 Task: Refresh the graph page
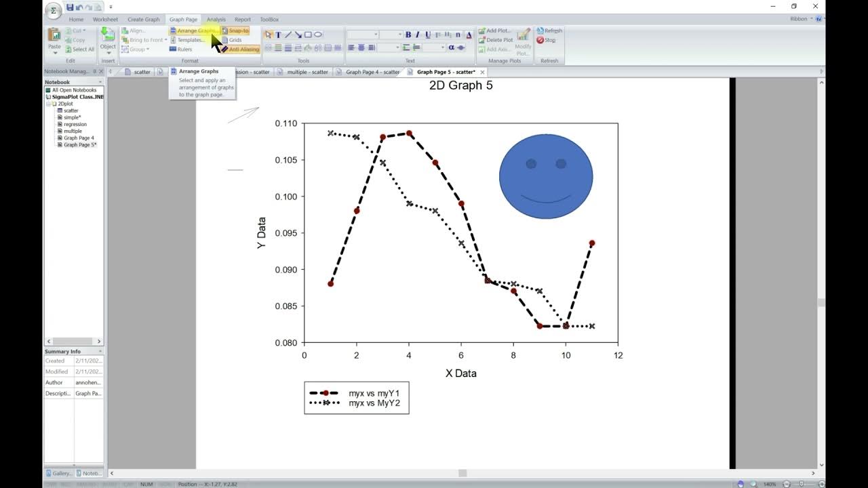[549, 30]
